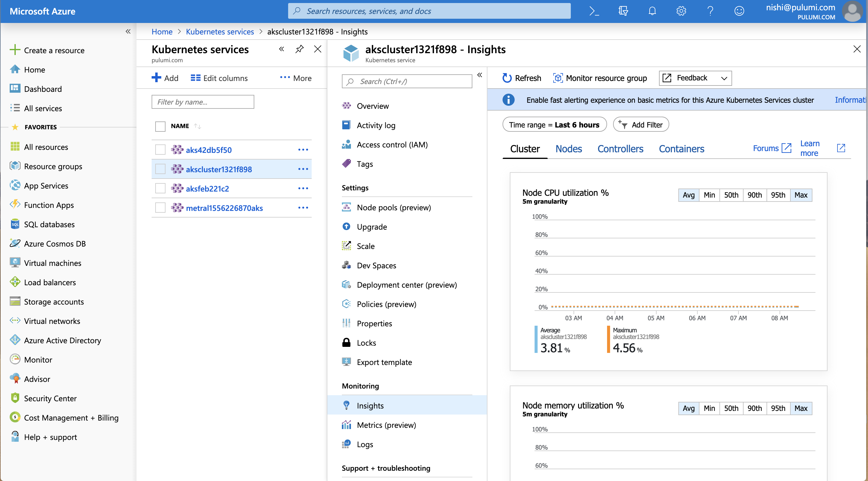Click the Refresh icon in Insights

[x=507, y=78]
